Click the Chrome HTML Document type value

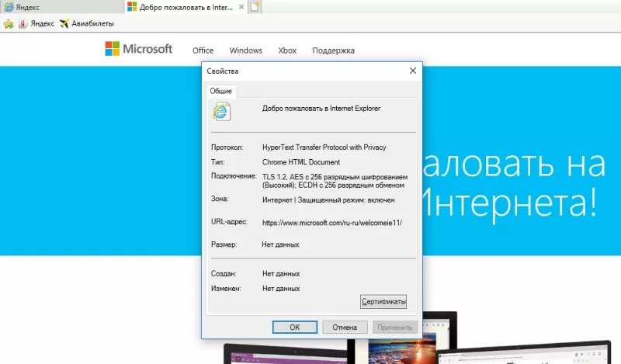click(301, 162)
